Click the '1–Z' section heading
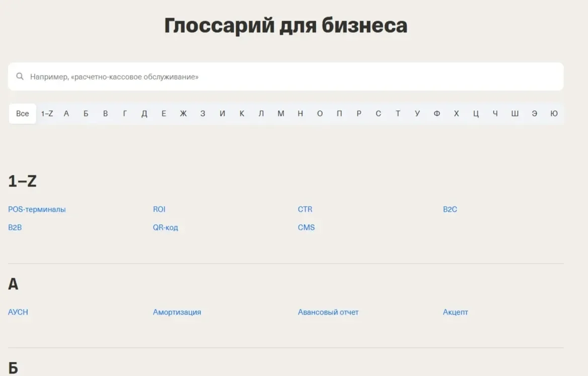The height and width of the screenshot is (376, 588). point(23,181)
